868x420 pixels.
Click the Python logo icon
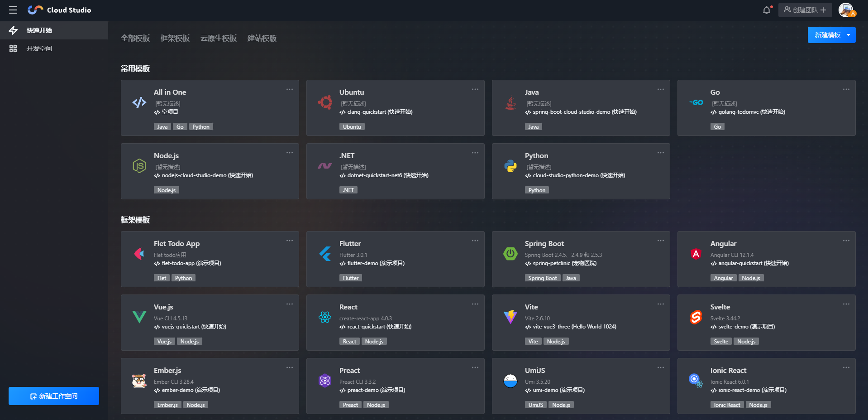[510, 166]
